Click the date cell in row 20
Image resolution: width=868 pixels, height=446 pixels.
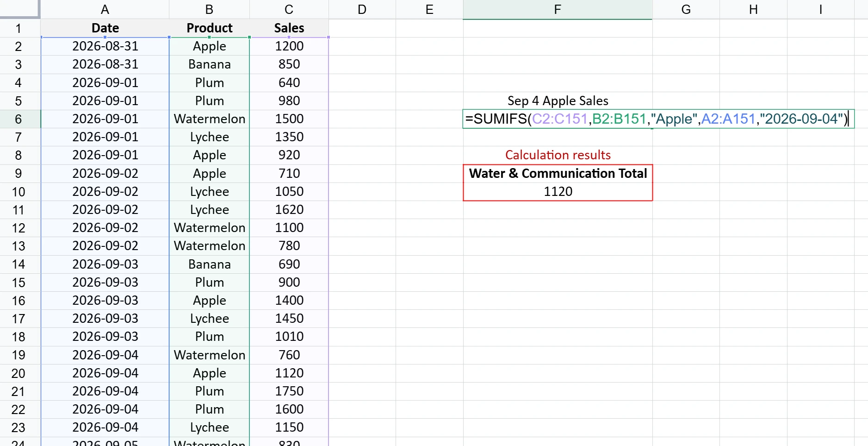[x=105, y=373]
